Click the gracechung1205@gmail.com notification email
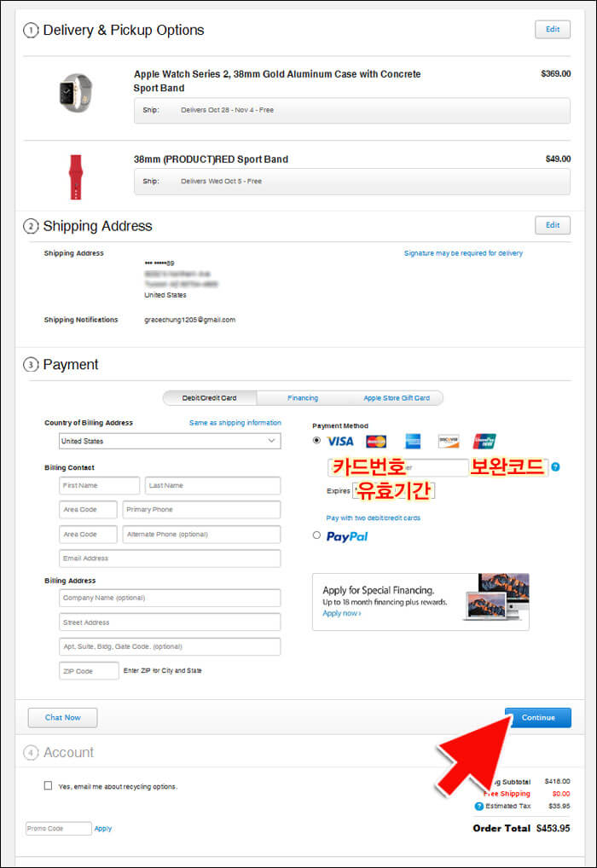Screen dimensions: 597x868 (x=190, y=320)
